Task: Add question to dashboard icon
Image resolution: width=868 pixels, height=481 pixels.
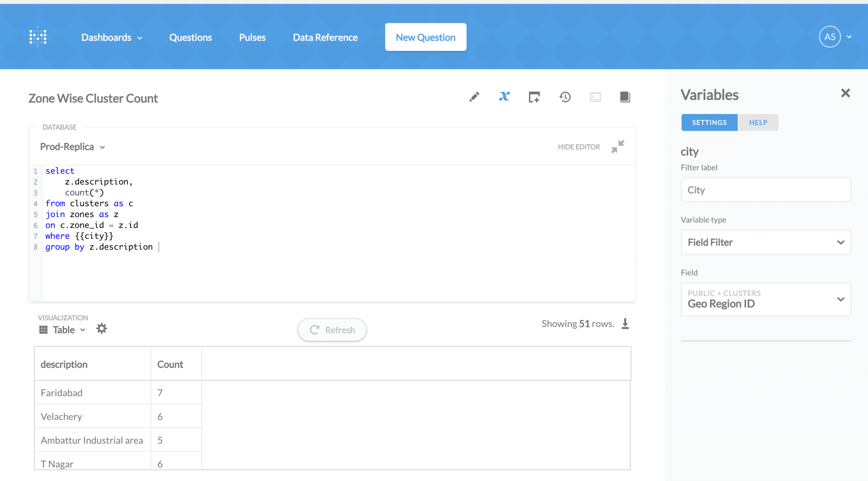Action: point(534,97)
